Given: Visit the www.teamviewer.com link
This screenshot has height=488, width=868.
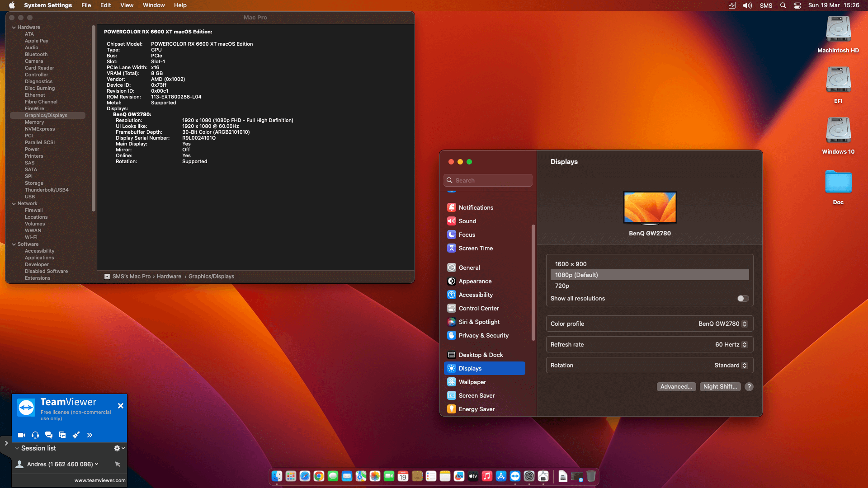Looking at the screenshot, I should (x=99, y=480).
